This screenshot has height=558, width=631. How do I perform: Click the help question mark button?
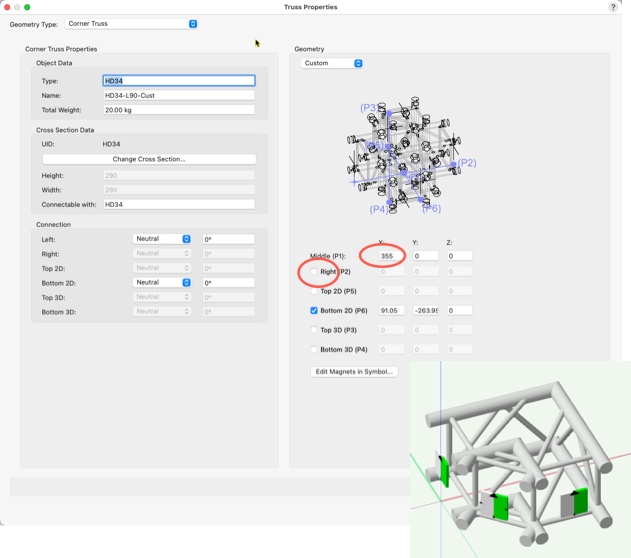612,7
